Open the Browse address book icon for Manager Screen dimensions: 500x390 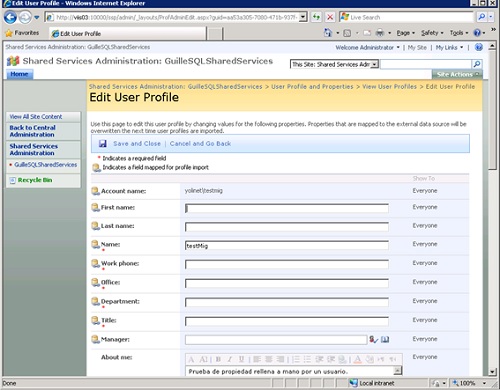(x=385, y=339)
